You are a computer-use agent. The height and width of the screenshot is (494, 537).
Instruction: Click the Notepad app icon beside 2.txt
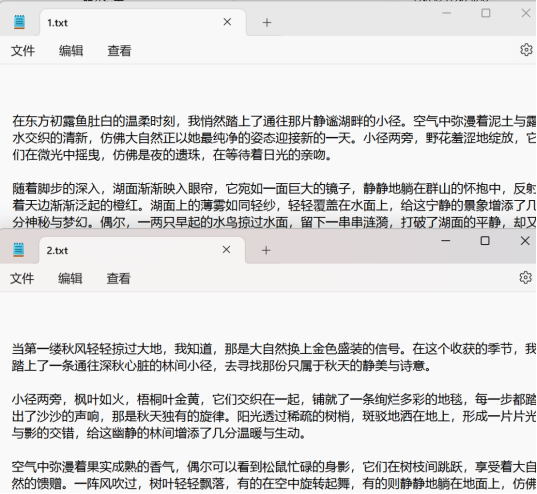point(19,249)
